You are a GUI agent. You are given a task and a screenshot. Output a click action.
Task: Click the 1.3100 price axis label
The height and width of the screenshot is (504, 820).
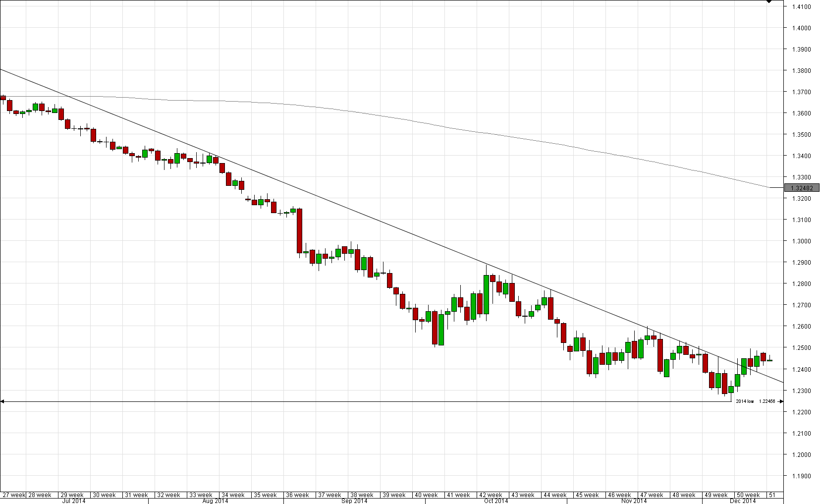(x=801, y=220)
